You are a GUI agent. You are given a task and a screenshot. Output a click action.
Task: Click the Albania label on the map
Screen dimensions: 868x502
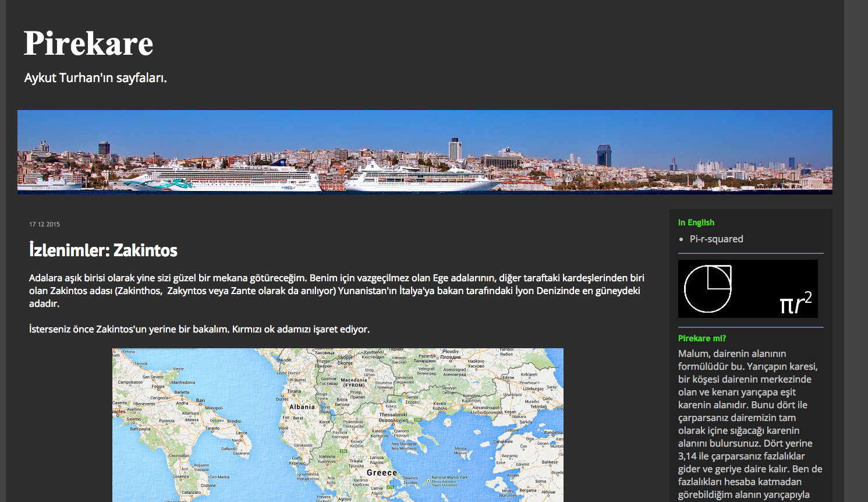pyautogui.click(x=302, y=407)
